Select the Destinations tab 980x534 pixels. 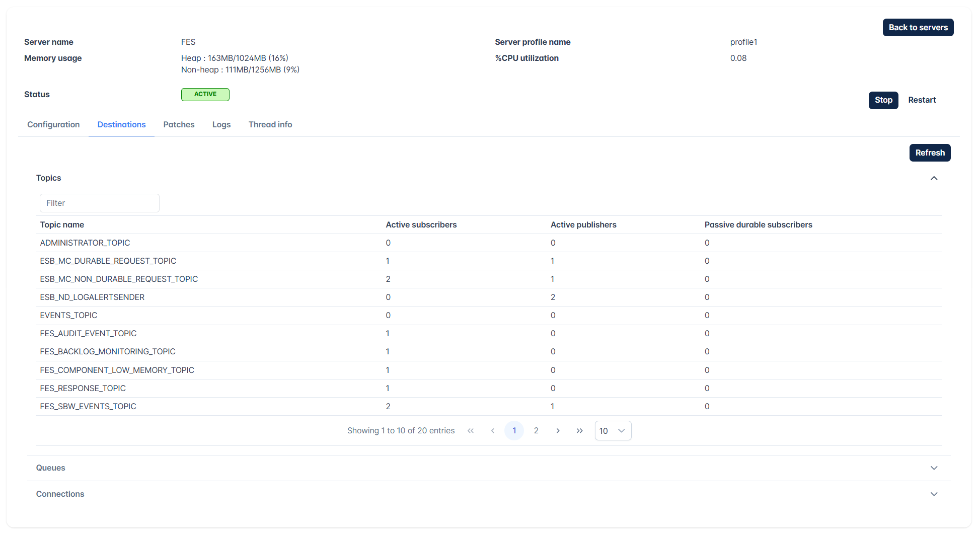(121, 125)
